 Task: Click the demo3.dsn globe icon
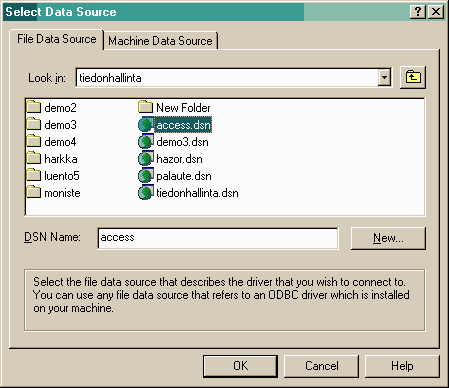pos(146,141)
